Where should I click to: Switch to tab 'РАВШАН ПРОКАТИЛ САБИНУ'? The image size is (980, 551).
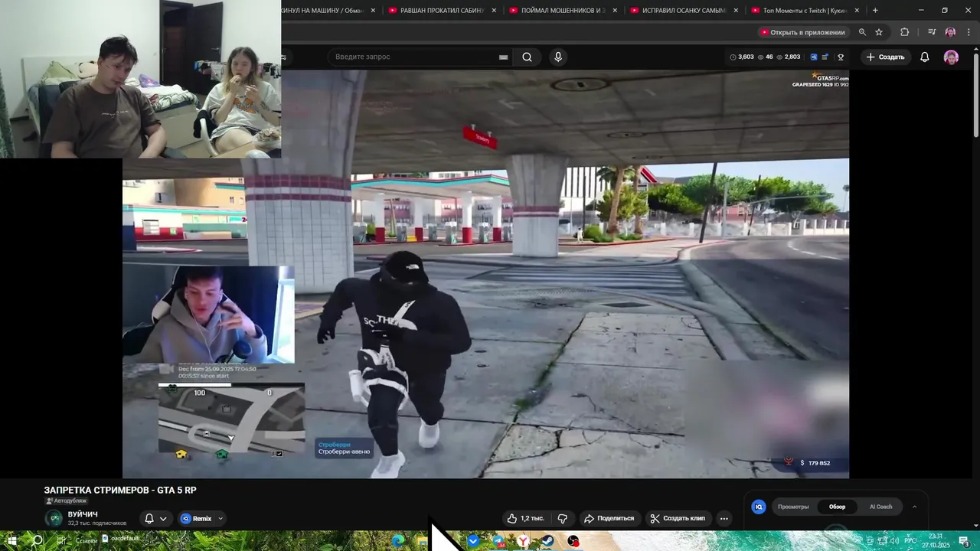click(x=441, y=11)
